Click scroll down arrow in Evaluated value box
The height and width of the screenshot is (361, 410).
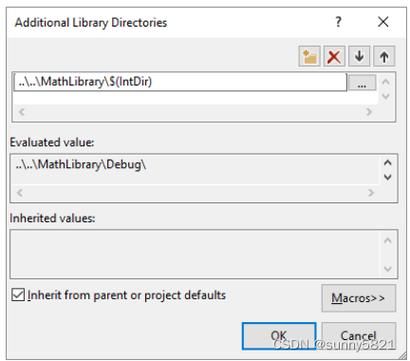click(x=387, y=177)
